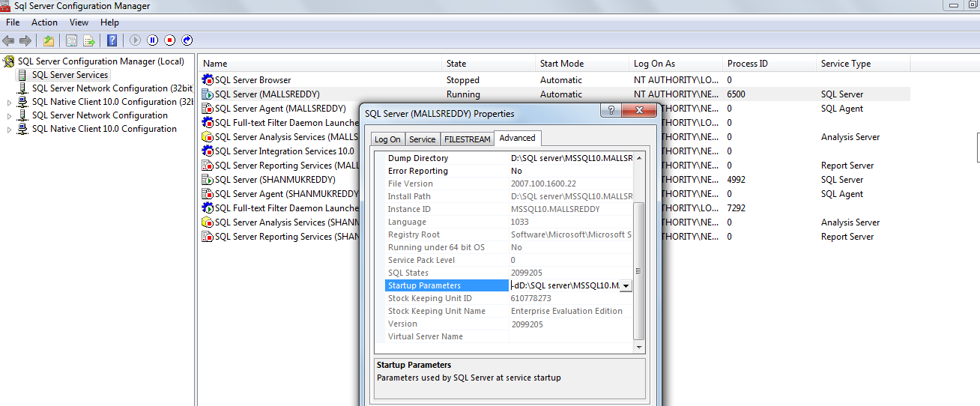
Task: Select the Advanced tab
Action: [517, 138]
